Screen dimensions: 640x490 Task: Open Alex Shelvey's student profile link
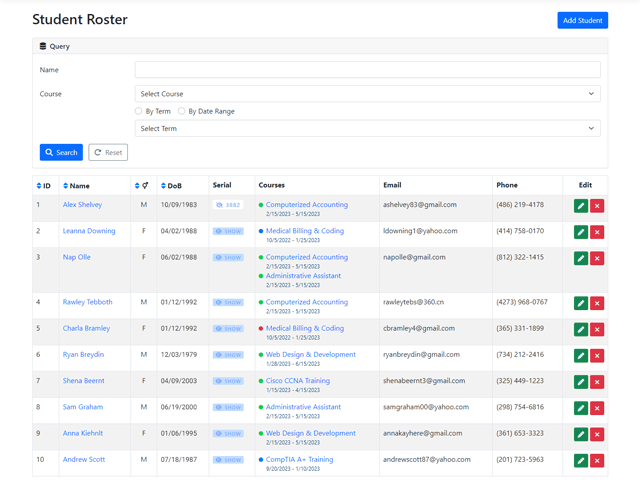click(x=82, y=205)
